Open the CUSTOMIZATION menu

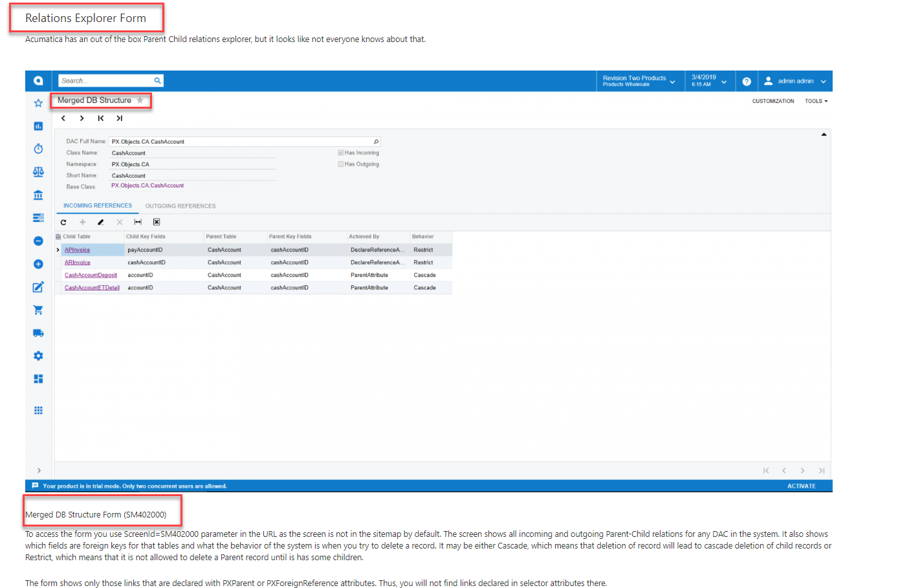coord(773,101)
